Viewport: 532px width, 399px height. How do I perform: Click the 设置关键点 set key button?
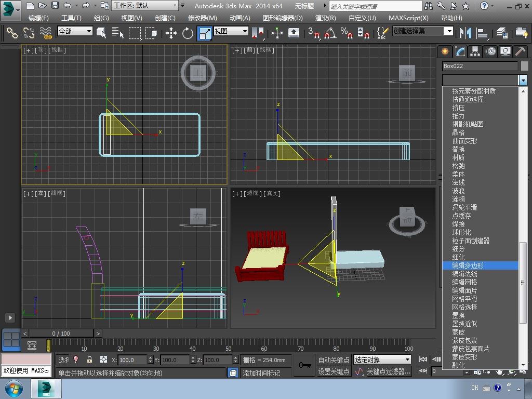334,371
